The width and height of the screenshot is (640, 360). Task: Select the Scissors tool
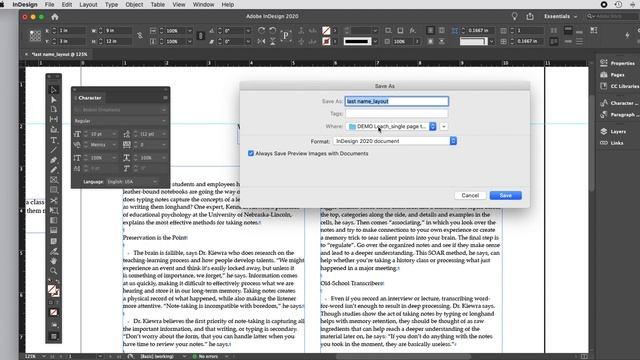(x=53, y=200)
